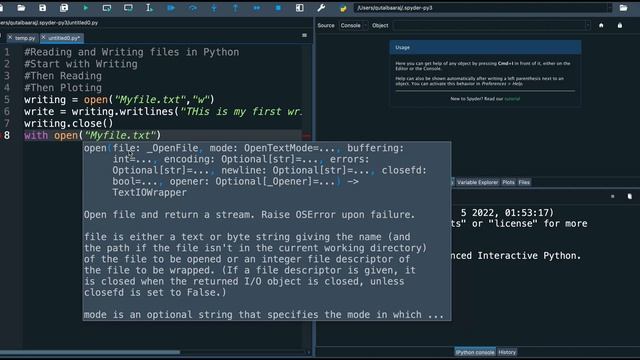
Task: Start debugging the file
Action: pos(171,8)
